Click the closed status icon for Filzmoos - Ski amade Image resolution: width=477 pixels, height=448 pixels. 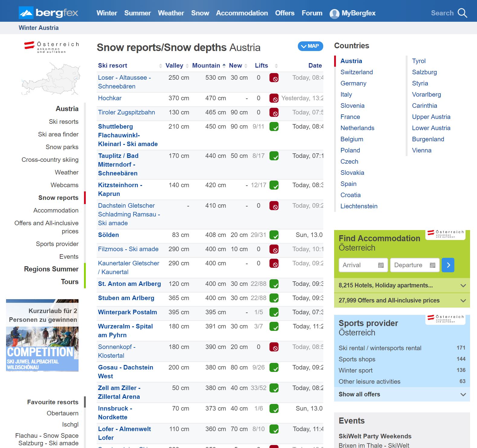point(274,249)
